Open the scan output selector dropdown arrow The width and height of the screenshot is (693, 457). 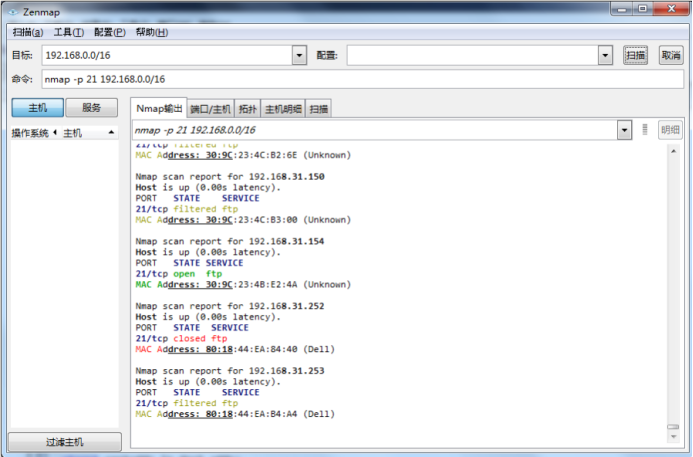click(x=624, y=130)
